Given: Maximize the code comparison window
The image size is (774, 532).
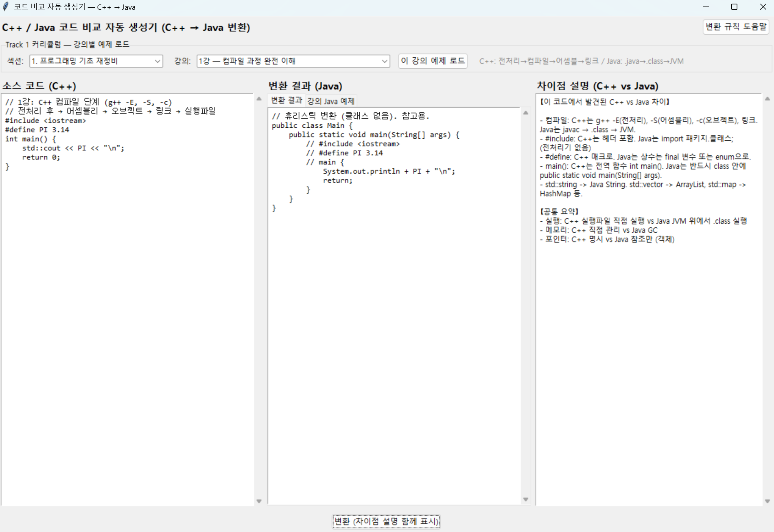Looking at the screenshot, I should click(735, 7).
